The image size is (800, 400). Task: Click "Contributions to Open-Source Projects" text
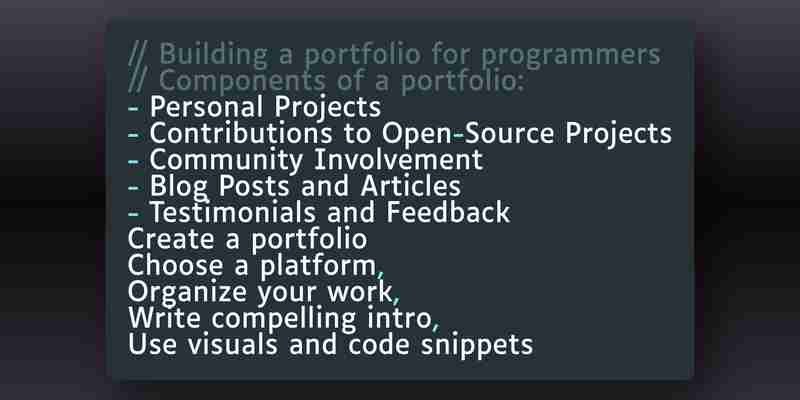[401, 134]
